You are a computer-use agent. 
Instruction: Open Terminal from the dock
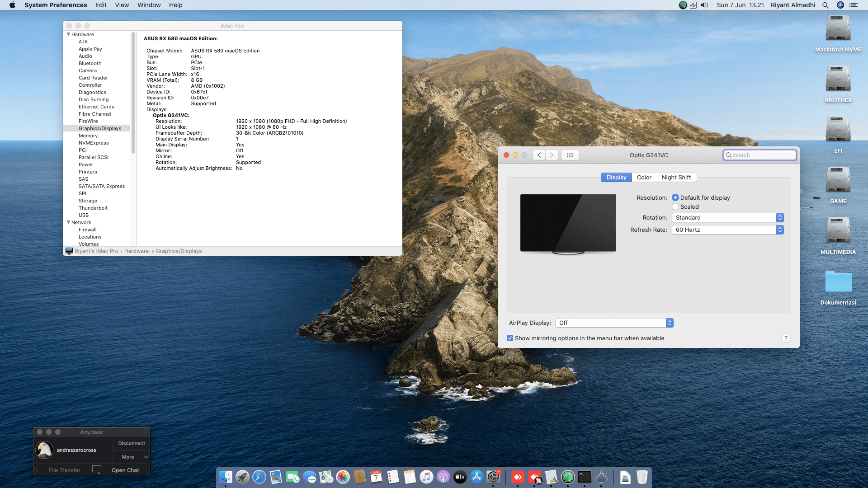585,477
